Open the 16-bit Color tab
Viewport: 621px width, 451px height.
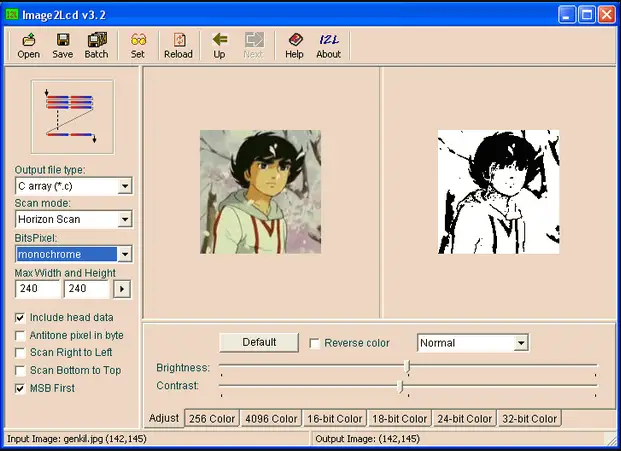[x=335, y=419]
